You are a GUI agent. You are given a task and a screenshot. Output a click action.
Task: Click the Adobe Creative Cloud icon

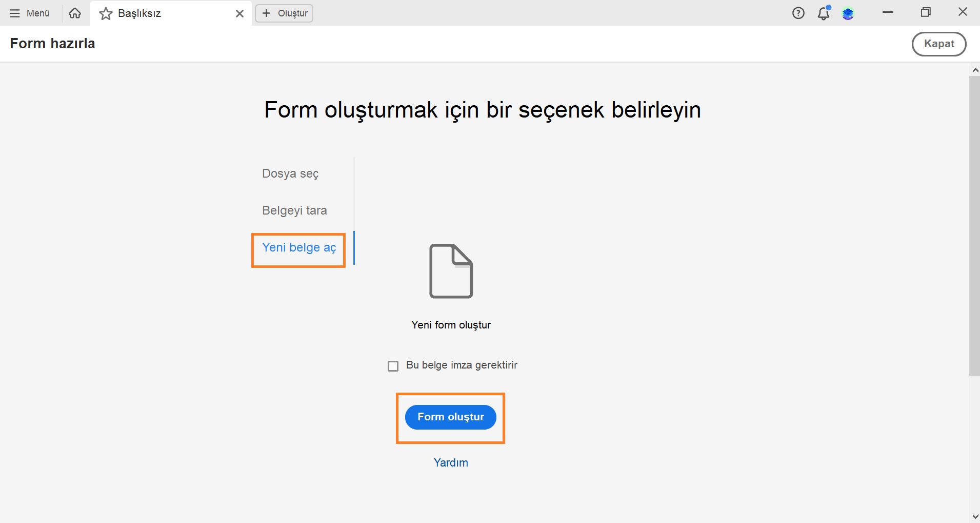pos(849,13)
